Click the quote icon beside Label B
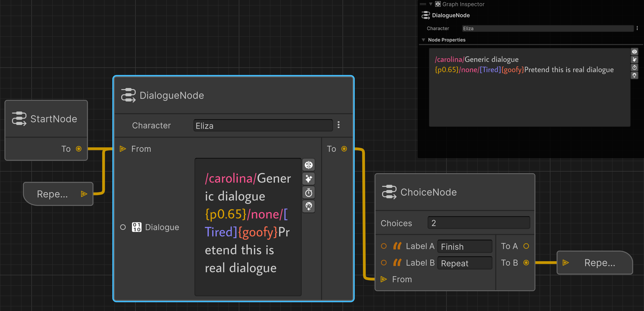 (397, 263)
